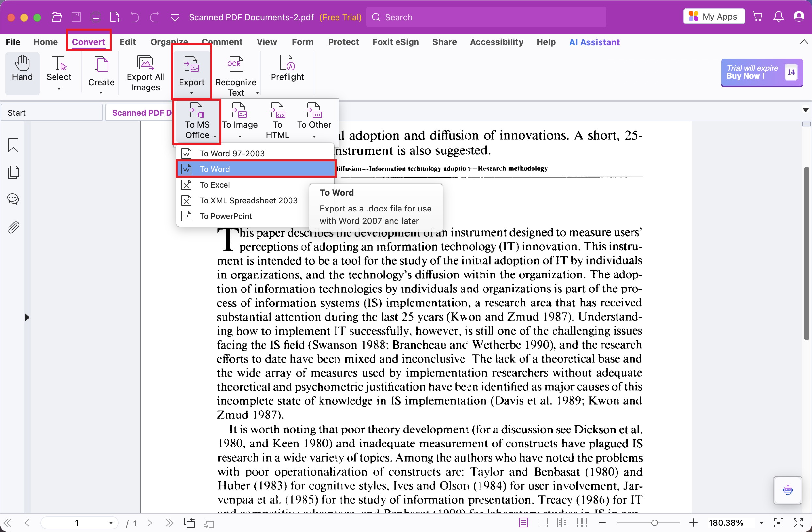
Task: Enable two-page facing view mode
Action: click(x=562, y=523)
